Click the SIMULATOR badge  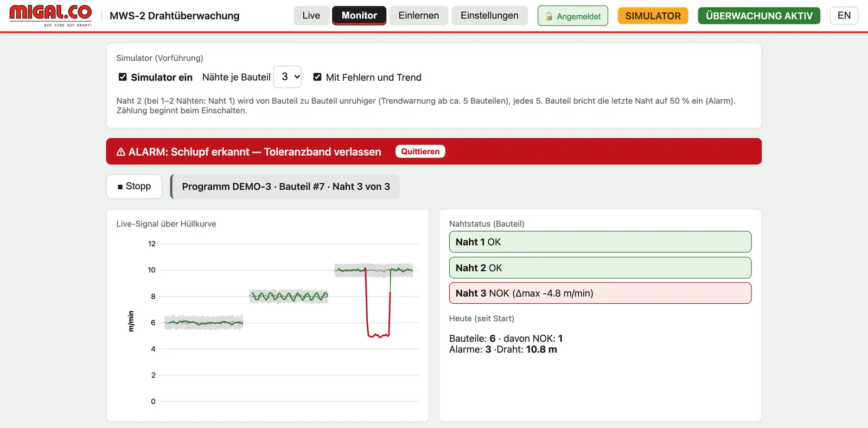click(x=653, y=16)
